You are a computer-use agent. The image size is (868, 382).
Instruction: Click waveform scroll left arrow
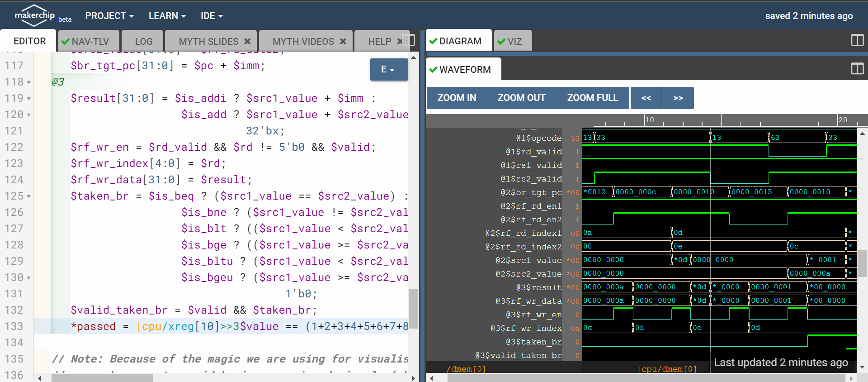tap(431, 378)
